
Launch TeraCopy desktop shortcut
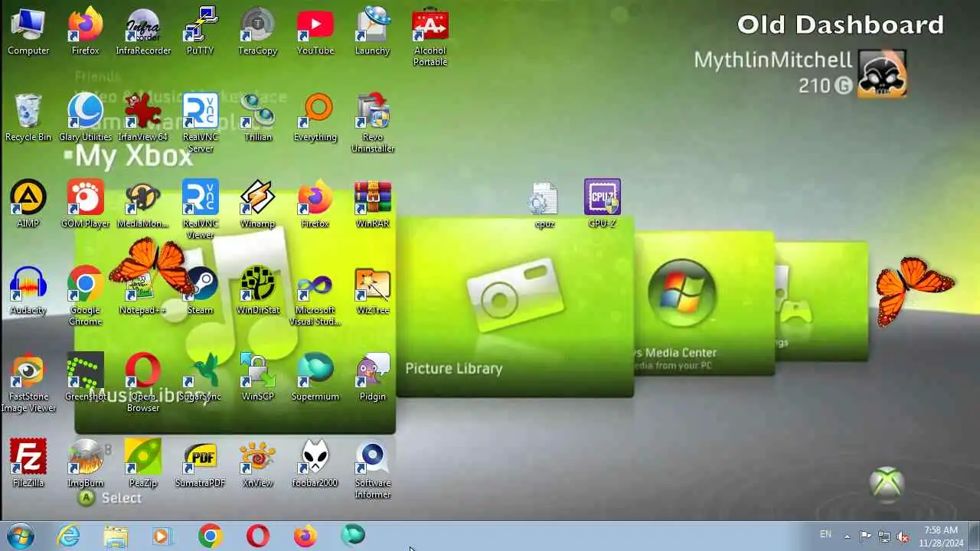click(258, 31)
